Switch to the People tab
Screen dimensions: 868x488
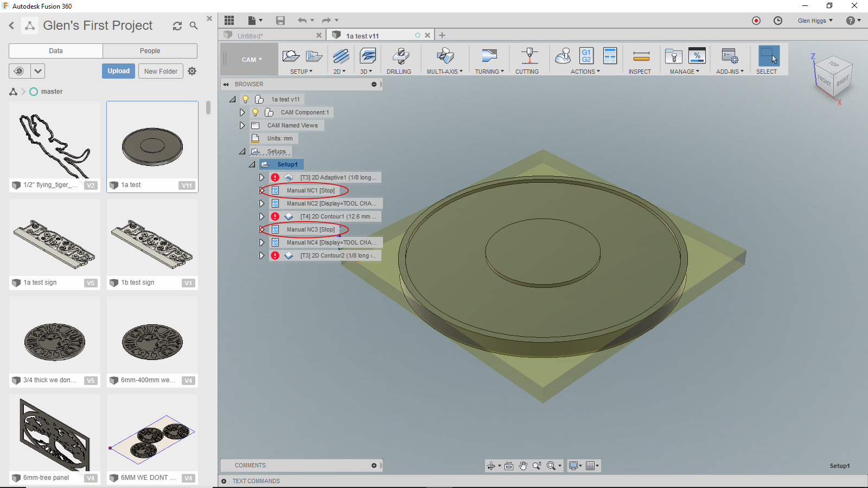click(150, 51)
